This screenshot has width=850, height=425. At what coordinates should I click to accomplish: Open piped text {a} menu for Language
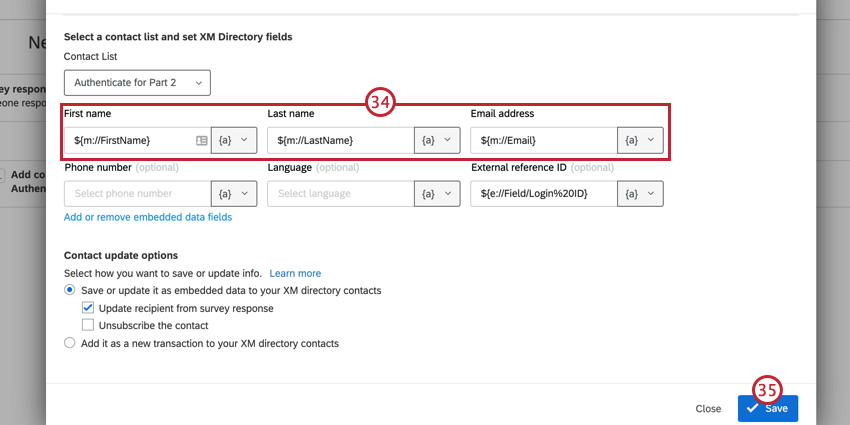pos(435,194)
